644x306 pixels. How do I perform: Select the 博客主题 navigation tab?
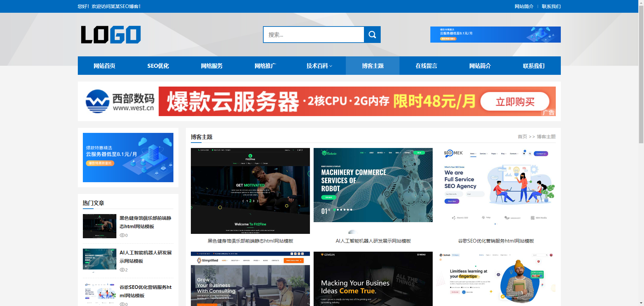pyautogui.click(x=373, y=66)
